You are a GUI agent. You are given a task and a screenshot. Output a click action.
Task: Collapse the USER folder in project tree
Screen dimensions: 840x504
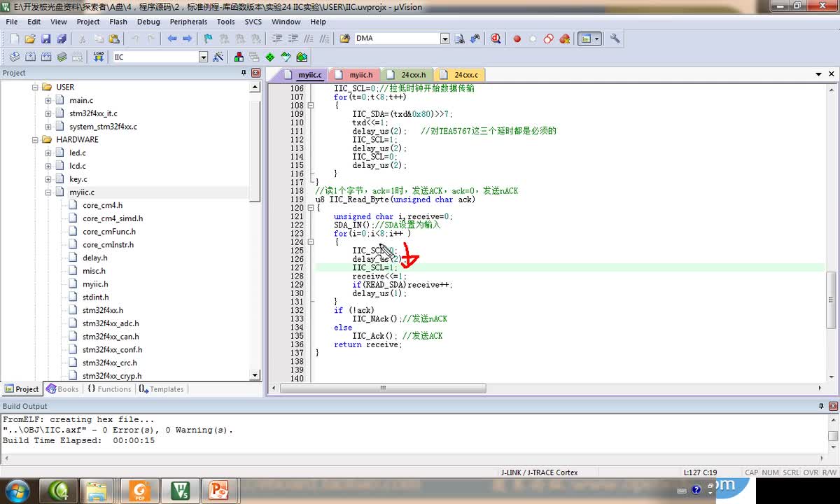click(x=35, y=87)
